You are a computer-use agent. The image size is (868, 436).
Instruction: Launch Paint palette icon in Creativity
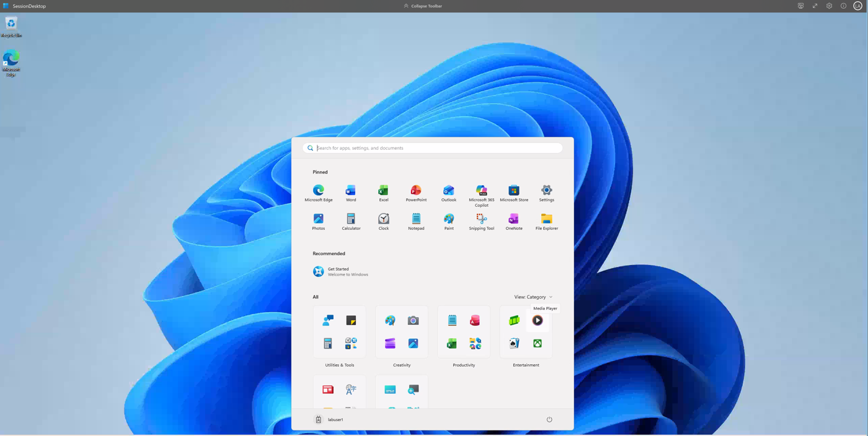(390, 321)
